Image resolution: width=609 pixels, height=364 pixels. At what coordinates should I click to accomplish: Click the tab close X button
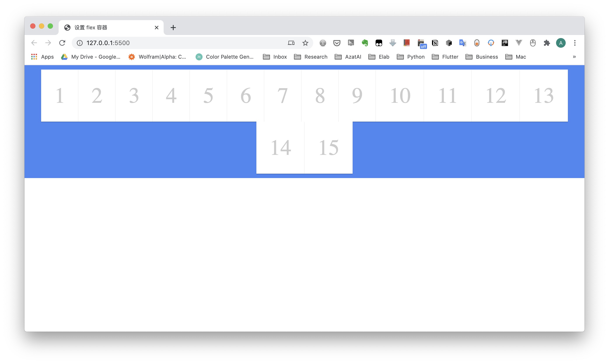tap(156, 27)
